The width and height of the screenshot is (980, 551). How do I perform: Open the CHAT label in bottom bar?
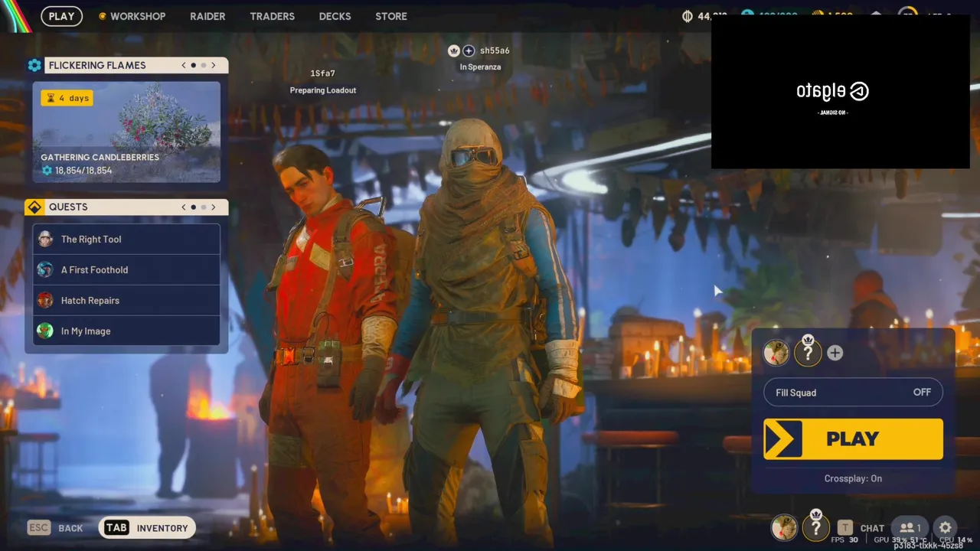tap(872, 528)
